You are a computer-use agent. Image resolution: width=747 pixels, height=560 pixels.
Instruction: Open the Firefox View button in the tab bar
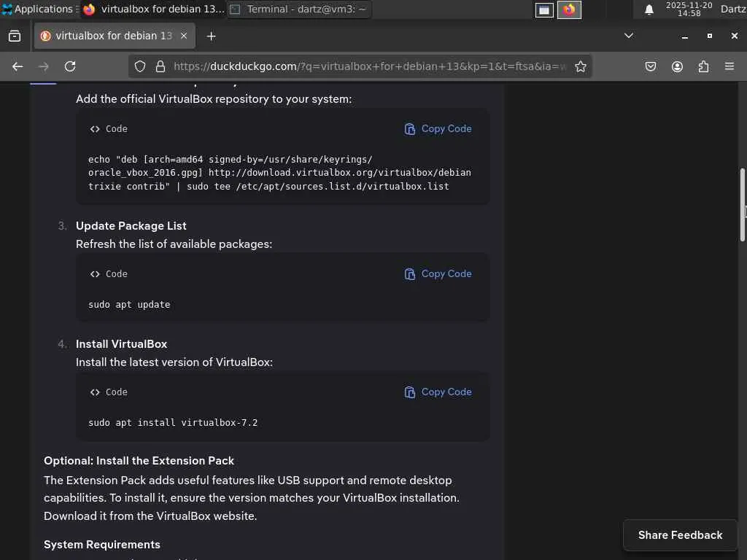15,36
